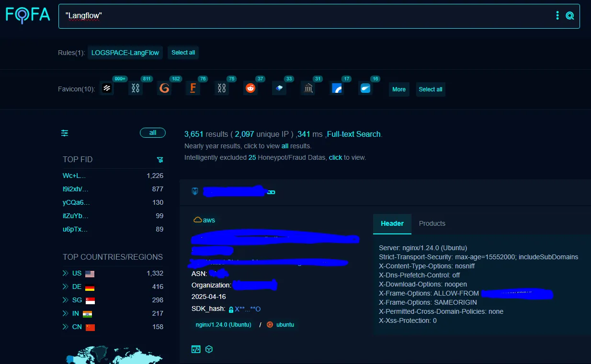The height and width of the screenshot is (364, 591).
Task: Click the cube asset icon on result card
Action: (209, 349)
